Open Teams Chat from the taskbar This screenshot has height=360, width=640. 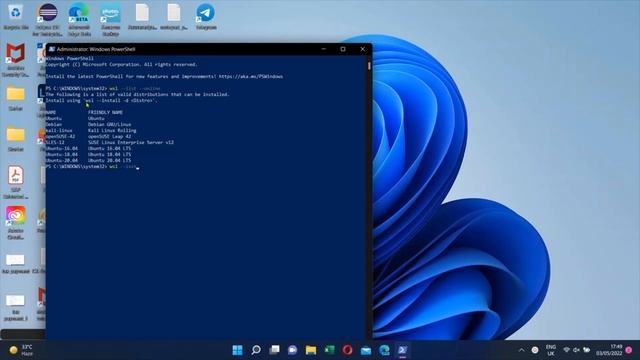[x=292, y=350]
